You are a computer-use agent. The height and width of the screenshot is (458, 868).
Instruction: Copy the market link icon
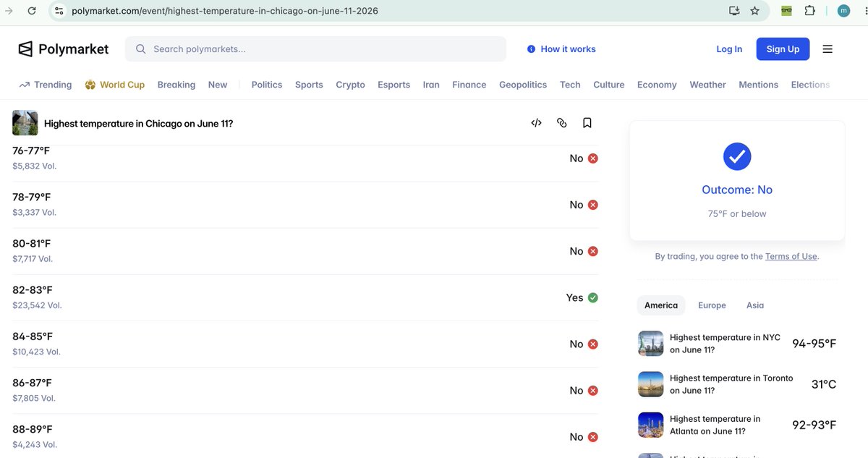561,123
